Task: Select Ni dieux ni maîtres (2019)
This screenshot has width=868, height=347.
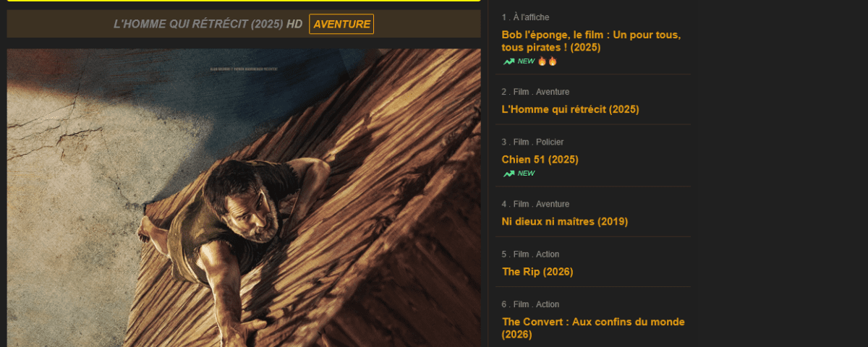Action: (564, 221)
